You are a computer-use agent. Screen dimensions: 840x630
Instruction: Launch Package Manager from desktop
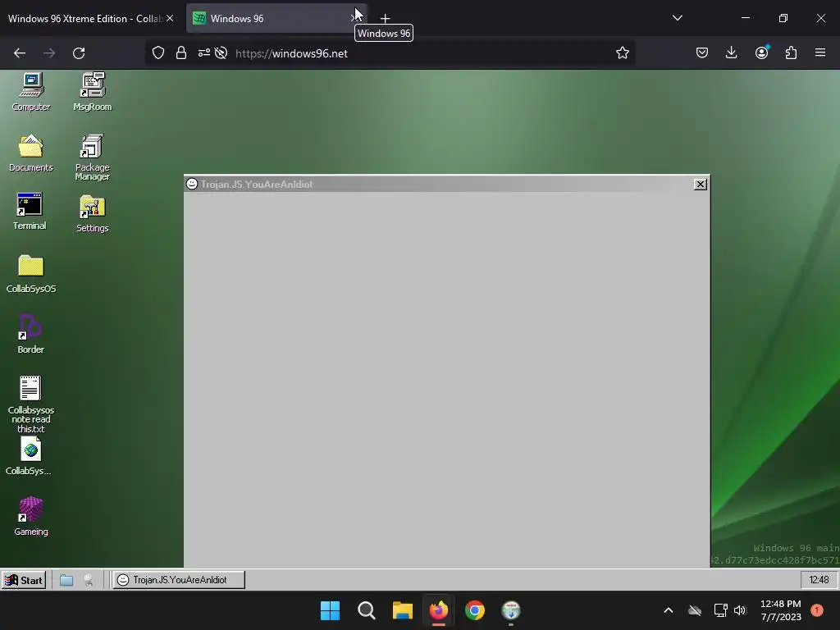click(x=92, y=157)
